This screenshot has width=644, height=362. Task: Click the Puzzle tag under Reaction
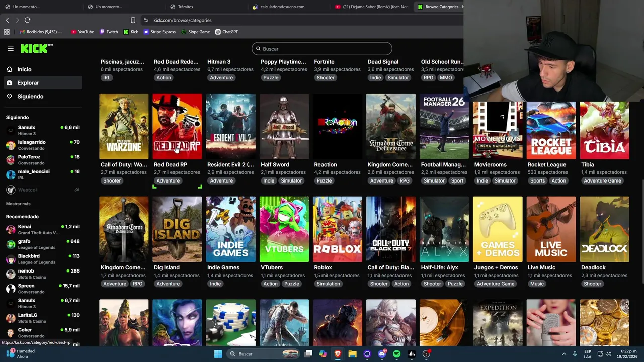324,181
